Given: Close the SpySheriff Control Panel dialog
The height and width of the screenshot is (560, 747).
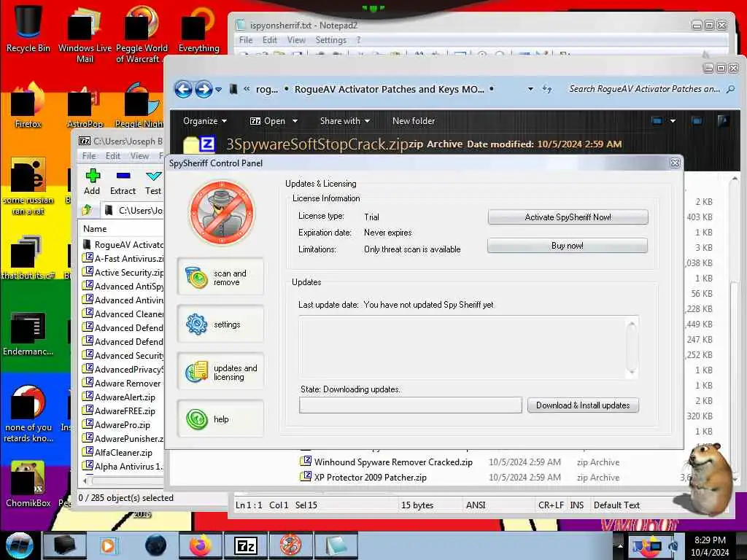Looking at the screenshot, I should [675, 163].
